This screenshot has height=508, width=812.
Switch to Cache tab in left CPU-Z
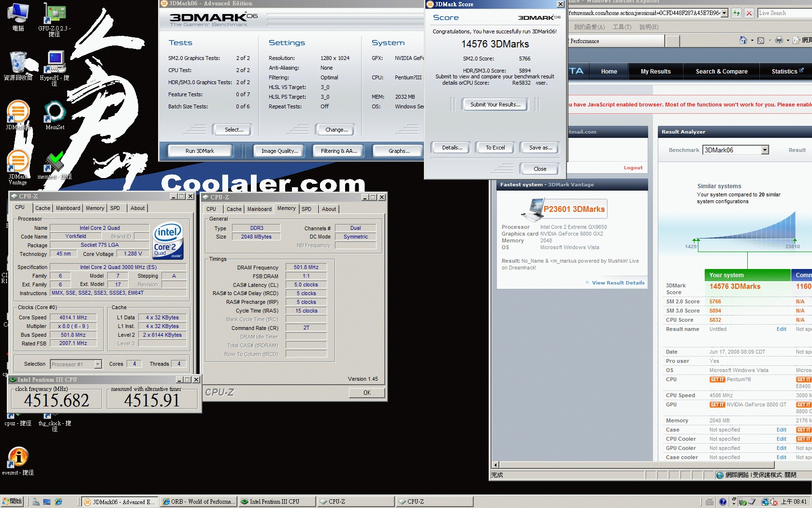[x=43, y=208]
